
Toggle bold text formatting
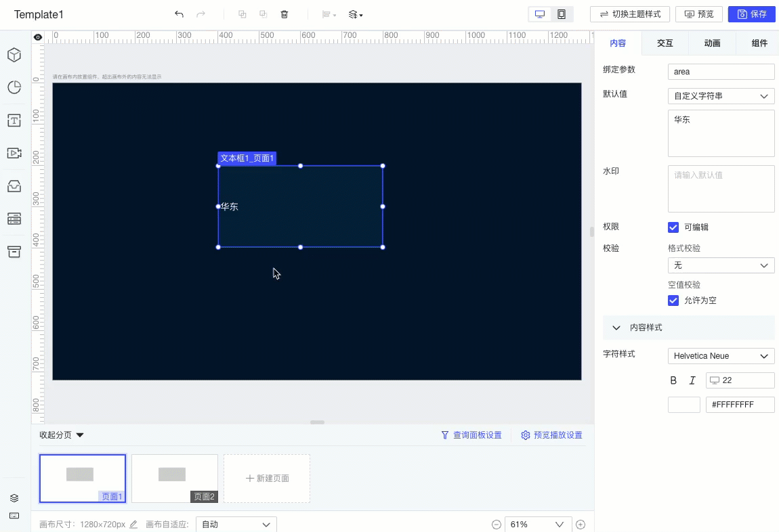(x=673, y=380)
